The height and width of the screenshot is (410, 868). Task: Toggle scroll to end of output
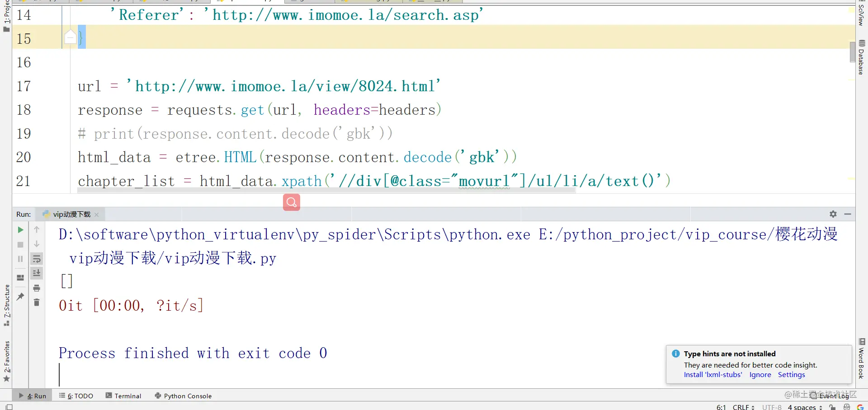coord(37,273)
